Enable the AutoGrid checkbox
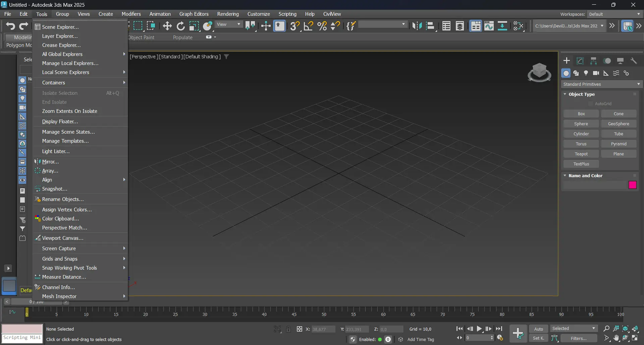 (591, 104)
